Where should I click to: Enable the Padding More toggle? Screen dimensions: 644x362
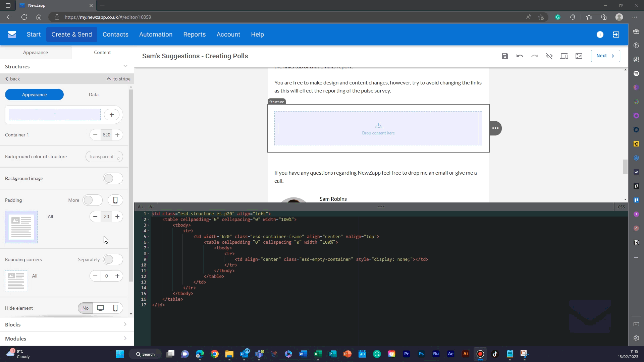(x=92, y=200)
